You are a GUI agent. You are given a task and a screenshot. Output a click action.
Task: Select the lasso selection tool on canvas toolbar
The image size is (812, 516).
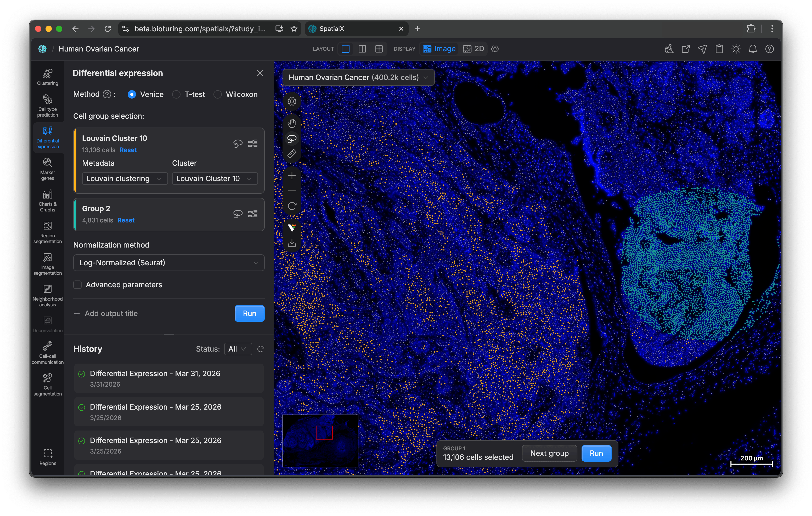click(292, 139)
